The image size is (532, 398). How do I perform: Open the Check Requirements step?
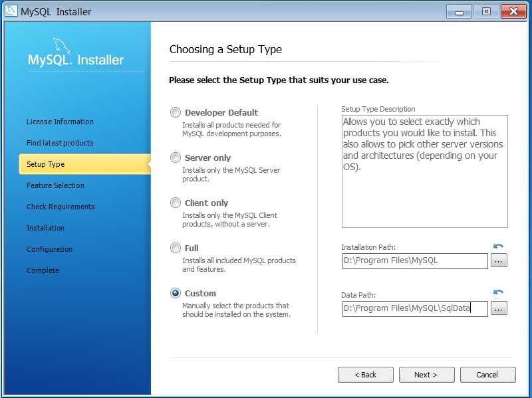61,207
